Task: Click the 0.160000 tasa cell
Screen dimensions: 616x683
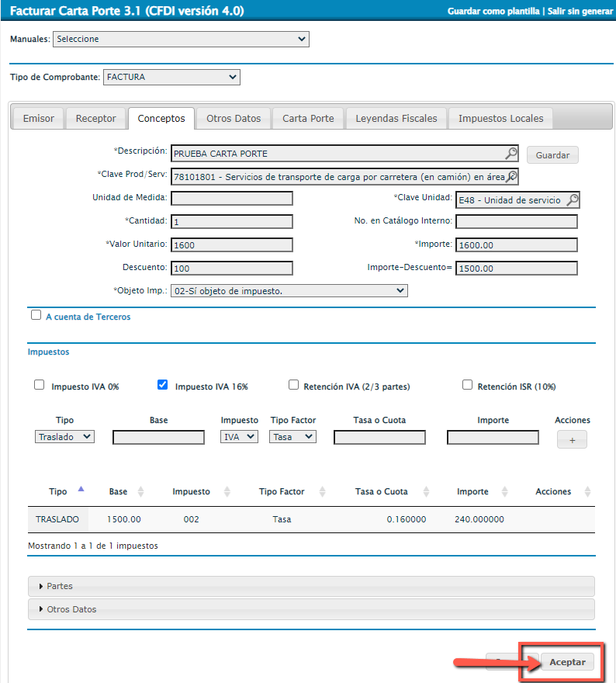Action: point(407,519)
